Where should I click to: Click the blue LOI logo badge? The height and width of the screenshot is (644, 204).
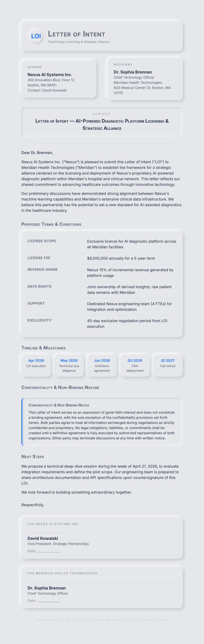[x=36, y=36]
